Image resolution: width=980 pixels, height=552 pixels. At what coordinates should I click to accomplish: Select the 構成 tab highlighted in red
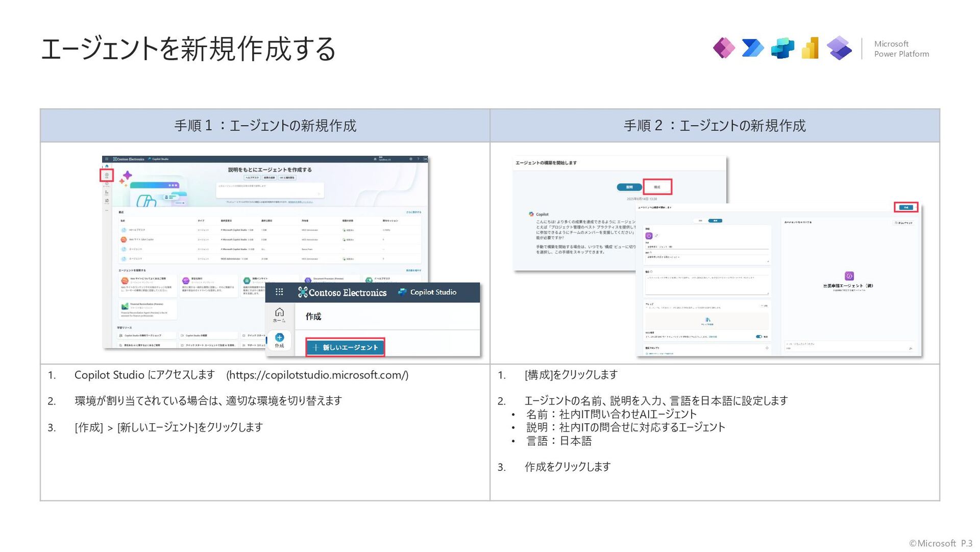coord(657,187)
